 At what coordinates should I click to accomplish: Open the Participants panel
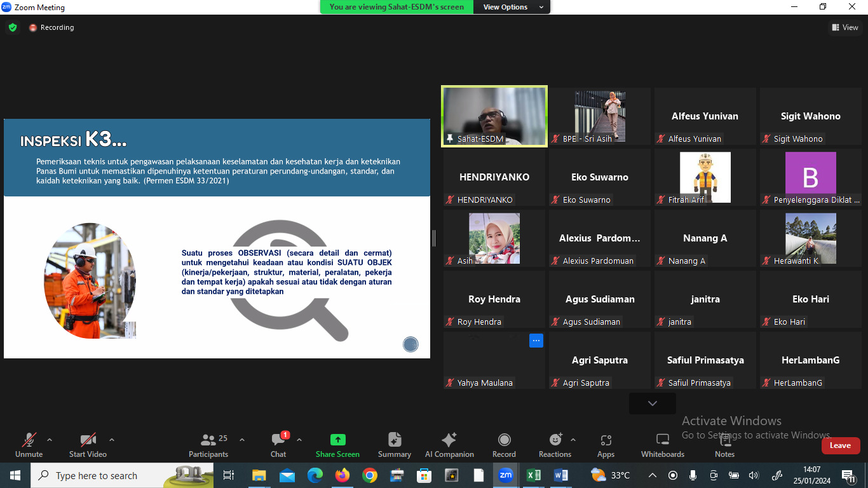click(x=208, y=445)
